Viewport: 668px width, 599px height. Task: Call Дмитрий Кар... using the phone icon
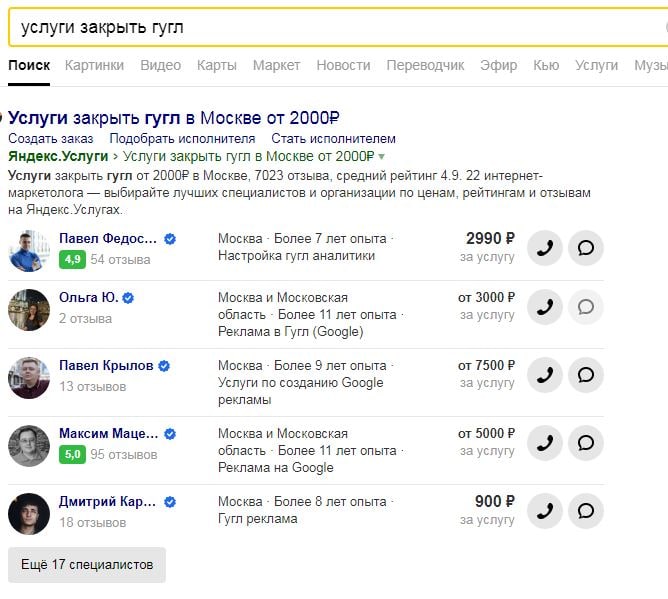(545, 511)
